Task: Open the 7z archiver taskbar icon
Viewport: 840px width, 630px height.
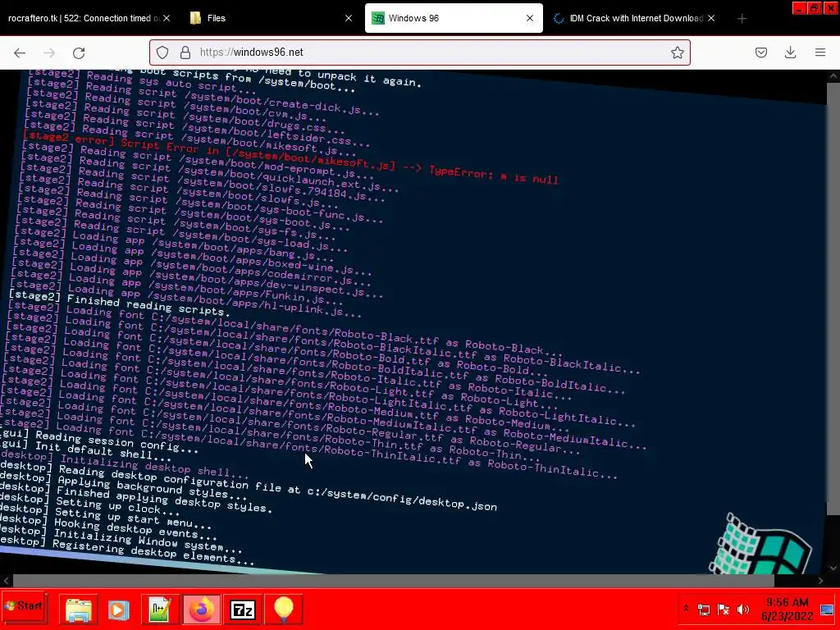Action: [x=242, y=609]
